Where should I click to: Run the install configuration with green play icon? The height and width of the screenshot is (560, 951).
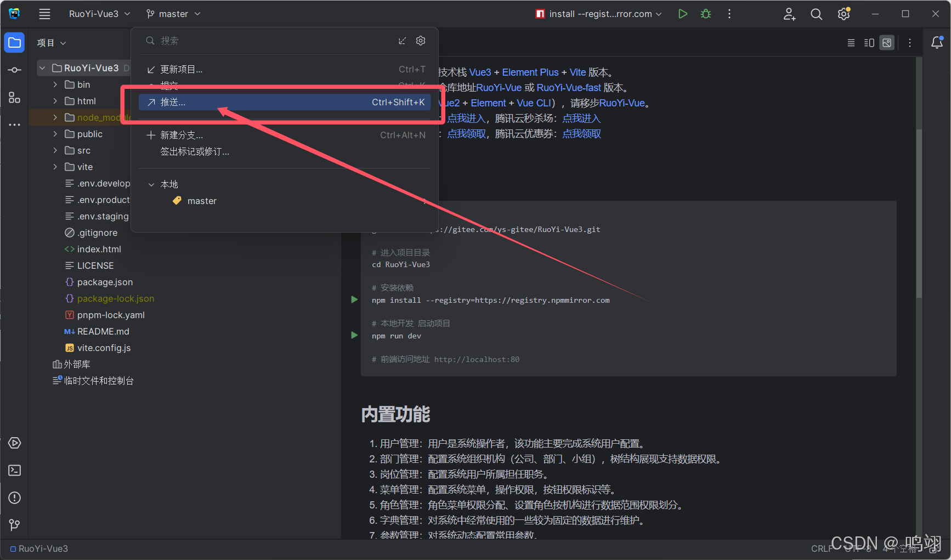pyautogui.click(x=682, y=14)
